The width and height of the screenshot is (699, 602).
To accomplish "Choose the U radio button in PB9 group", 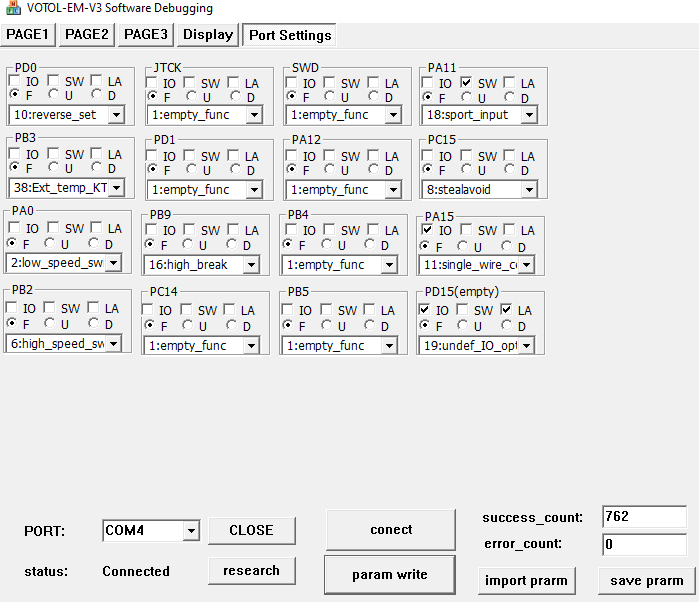I will (191, 245).
